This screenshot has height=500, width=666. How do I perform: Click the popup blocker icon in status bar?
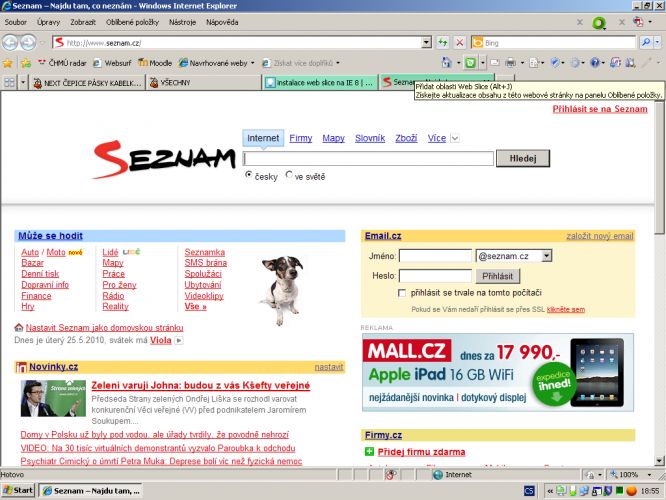tap(390, 475)
